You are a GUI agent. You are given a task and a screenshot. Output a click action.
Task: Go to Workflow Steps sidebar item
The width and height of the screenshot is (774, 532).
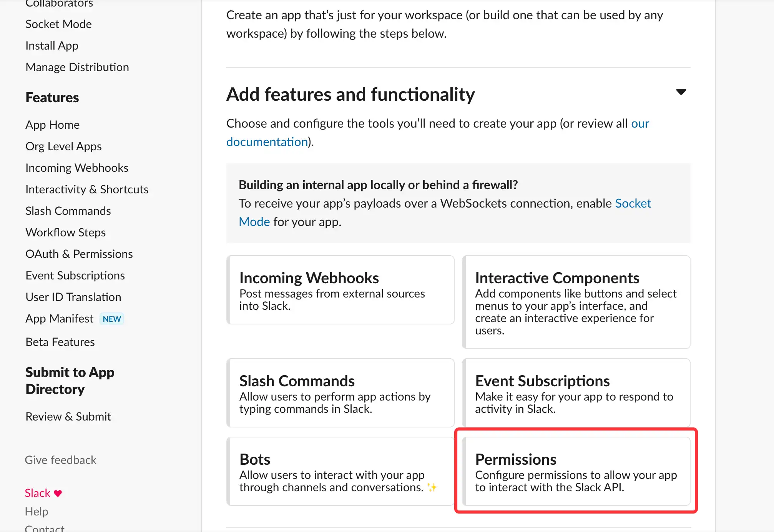point(65,233)
